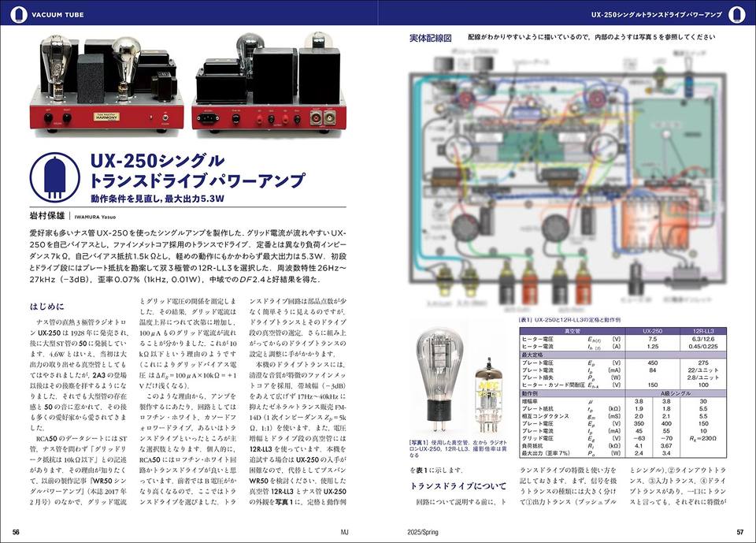
Task: Select the main title line 'UX-250シングル'
Action: click(157, 161)
